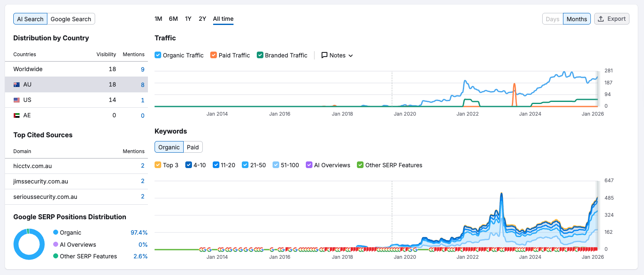Click the Notes speech bubble icon
Viewport: 644px width, 275px height.
[x=324, y=55]
